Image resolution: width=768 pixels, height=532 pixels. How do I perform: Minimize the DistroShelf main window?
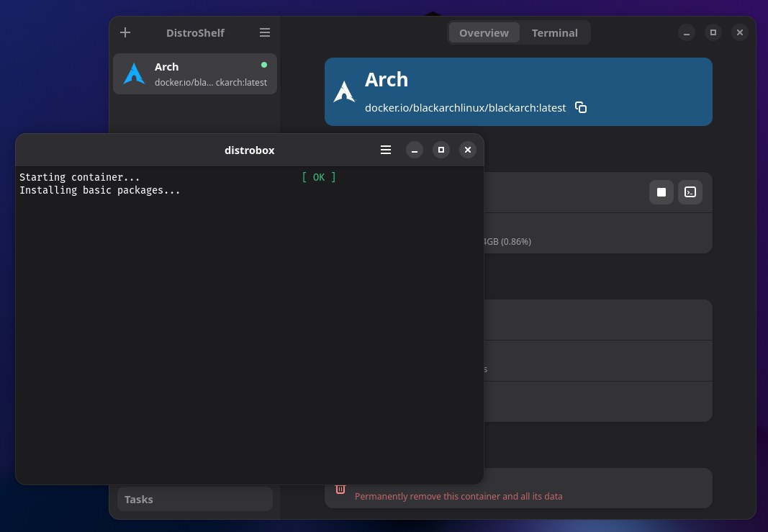click(687, 33)
